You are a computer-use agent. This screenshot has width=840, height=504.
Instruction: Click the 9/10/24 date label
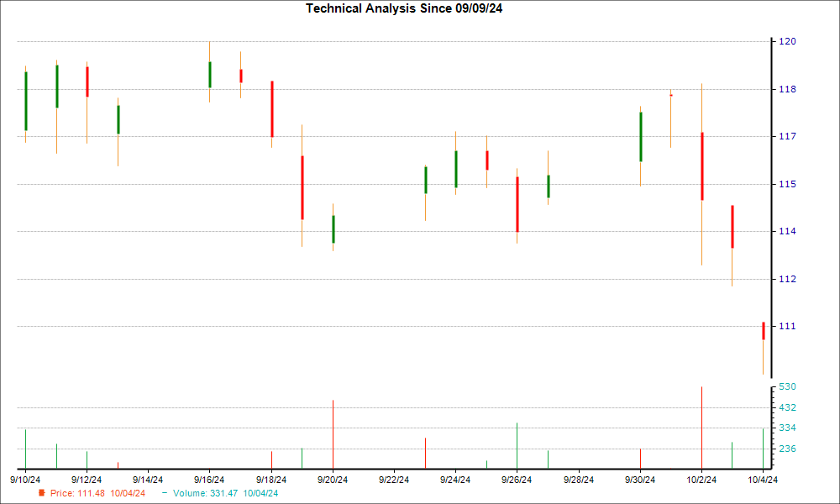25,480
